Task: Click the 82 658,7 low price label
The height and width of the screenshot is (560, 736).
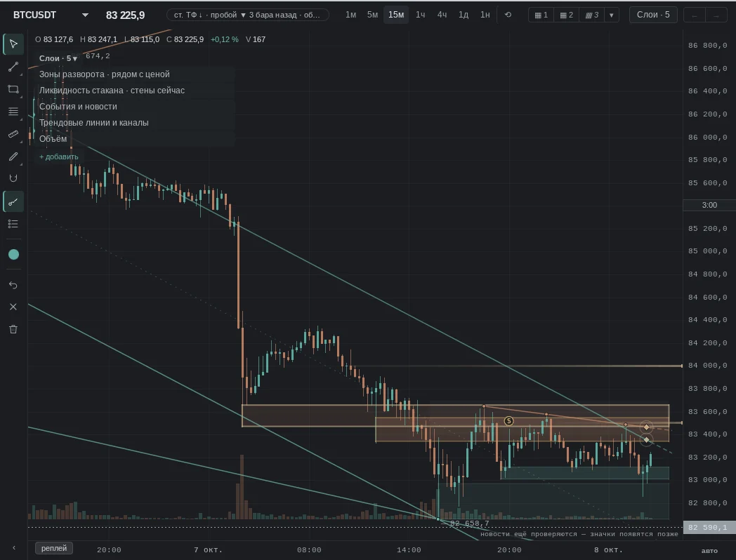Action: tap(469, 523)
